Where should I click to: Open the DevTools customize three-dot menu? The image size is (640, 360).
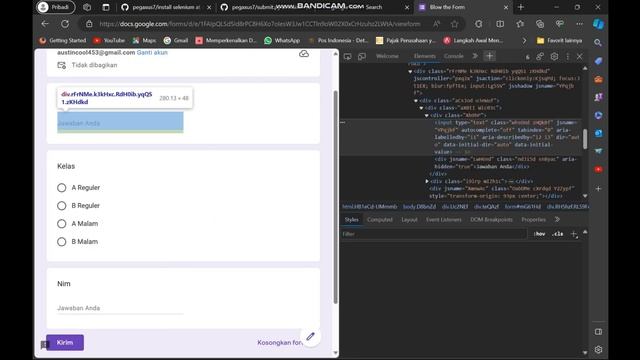tap(567, 56)
